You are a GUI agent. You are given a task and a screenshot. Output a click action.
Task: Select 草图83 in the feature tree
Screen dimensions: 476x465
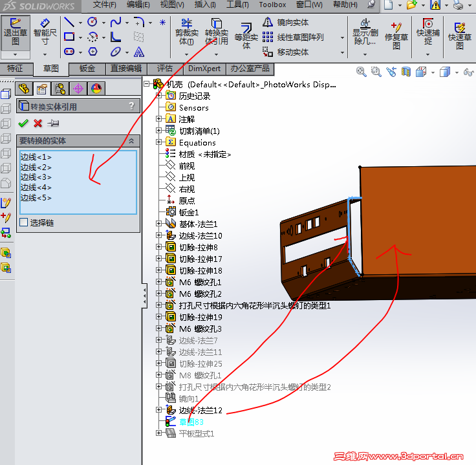point(191,422)
